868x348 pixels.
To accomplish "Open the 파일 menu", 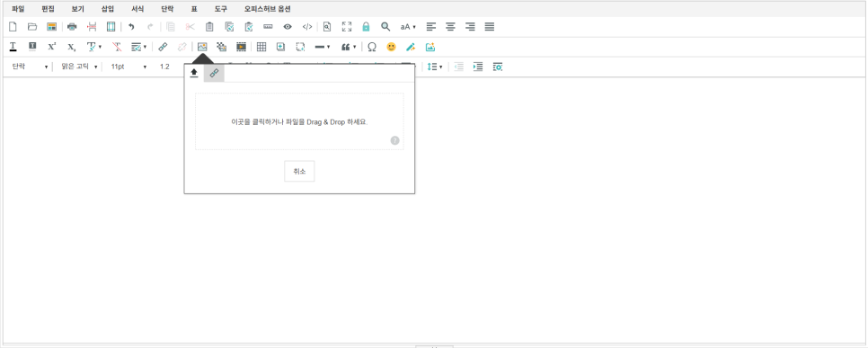I will click(18, 9).
